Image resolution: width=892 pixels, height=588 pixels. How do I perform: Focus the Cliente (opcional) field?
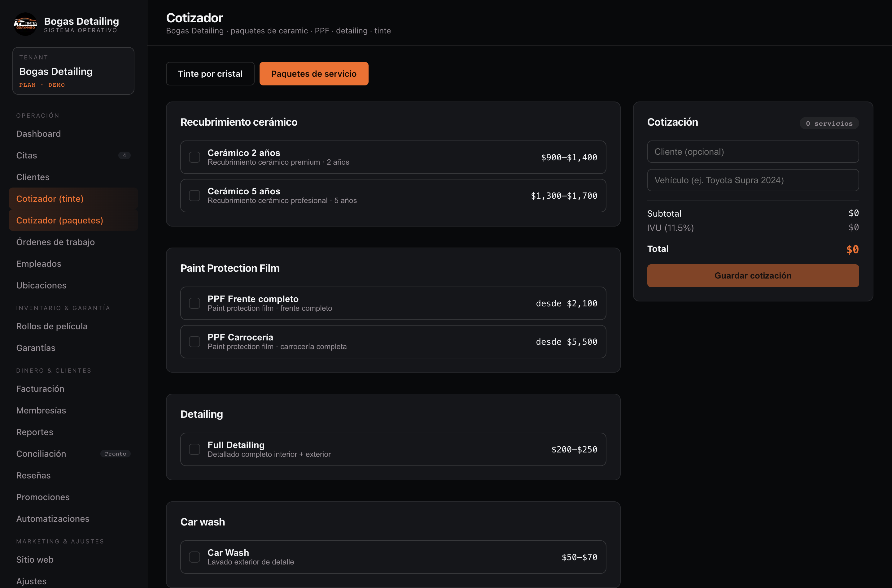click(x=753, y=152)
